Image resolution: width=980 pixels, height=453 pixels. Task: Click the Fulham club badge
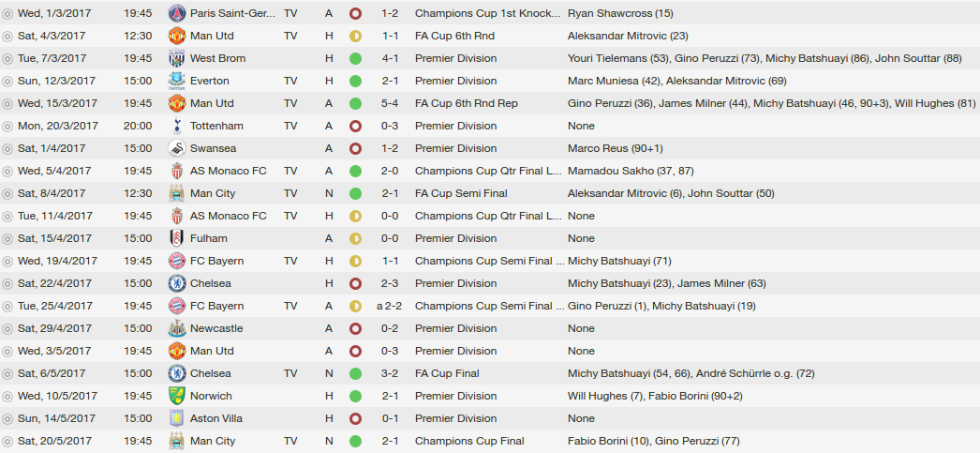[x=177, y=238]
